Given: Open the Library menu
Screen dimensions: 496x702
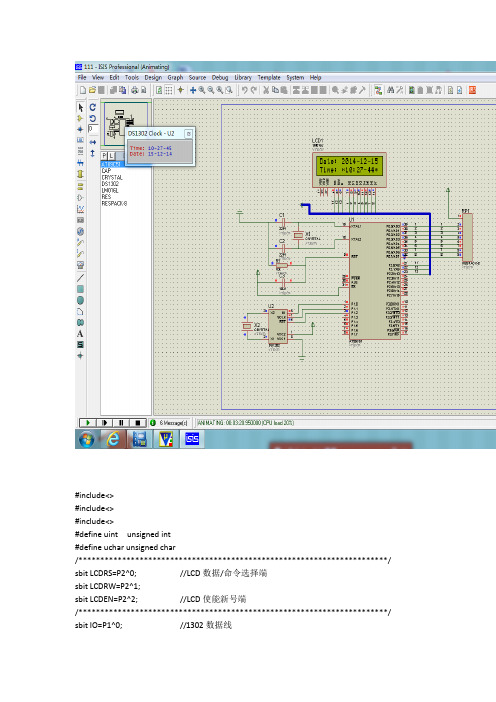Looking at the screenshot, I should coord(243,77).
